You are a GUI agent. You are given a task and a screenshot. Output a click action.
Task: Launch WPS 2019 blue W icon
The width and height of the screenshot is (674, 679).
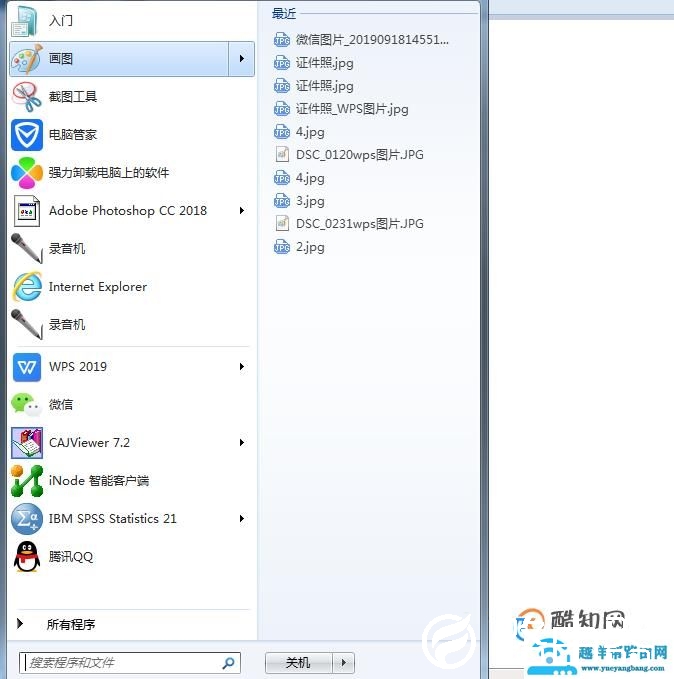(x=27, y=367)
